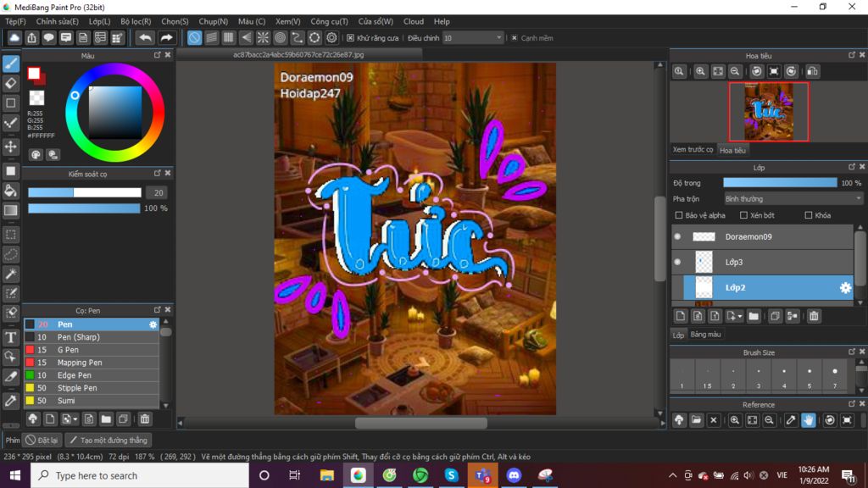Viewport: 868px width, 488px height.
Task: Select the Eraser tool
Action: 10,84
